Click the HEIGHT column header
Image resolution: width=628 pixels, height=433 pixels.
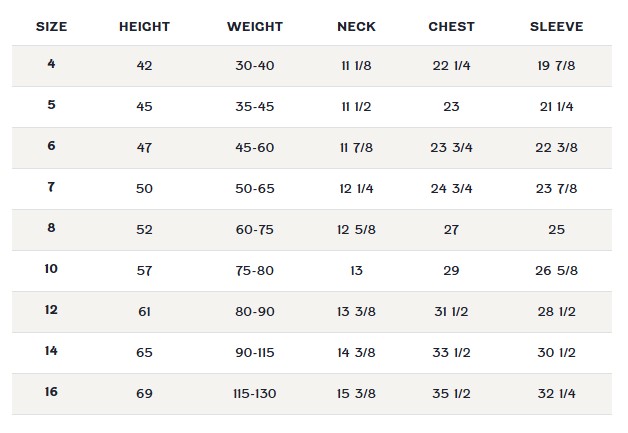tap(144, 27)
